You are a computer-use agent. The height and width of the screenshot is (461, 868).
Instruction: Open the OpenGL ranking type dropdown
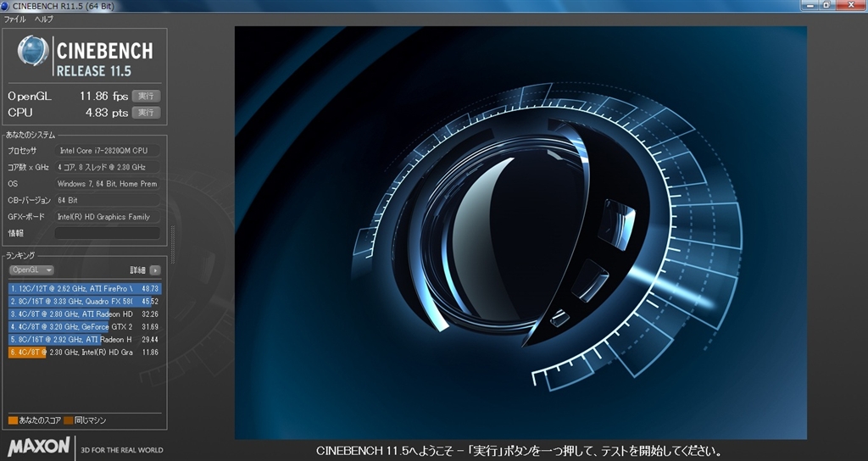pos(32,270)
